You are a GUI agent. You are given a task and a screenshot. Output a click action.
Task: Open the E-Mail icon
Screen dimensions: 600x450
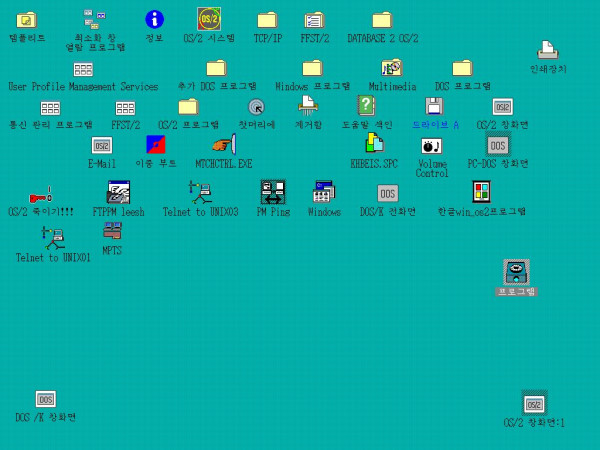[102, 146]
